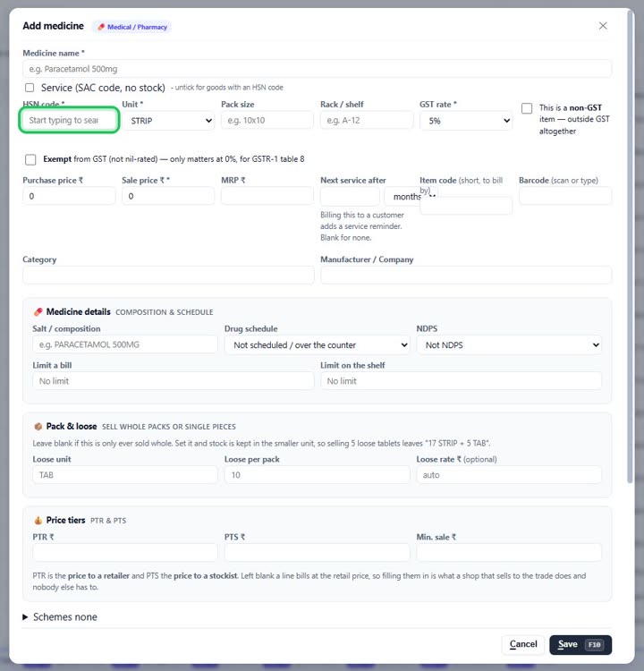Focus the Sale price field
The width and height of the screenshot is (644, 671).
[x=168, y=196]
